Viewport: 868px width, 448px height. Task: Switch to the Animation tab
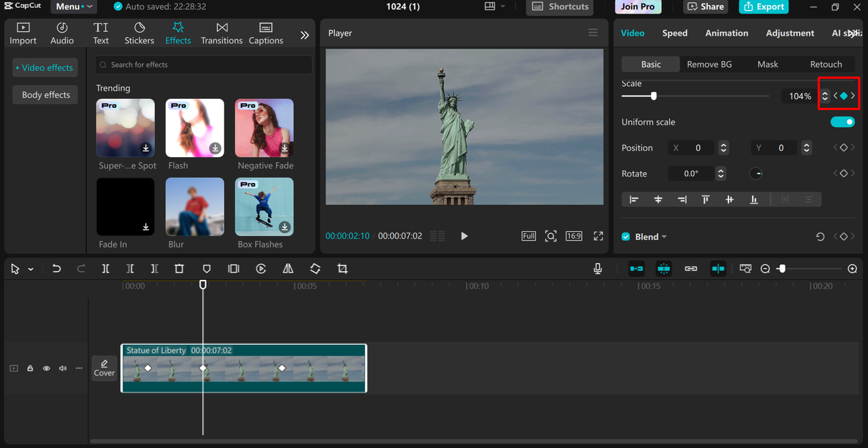click(727, 33)
